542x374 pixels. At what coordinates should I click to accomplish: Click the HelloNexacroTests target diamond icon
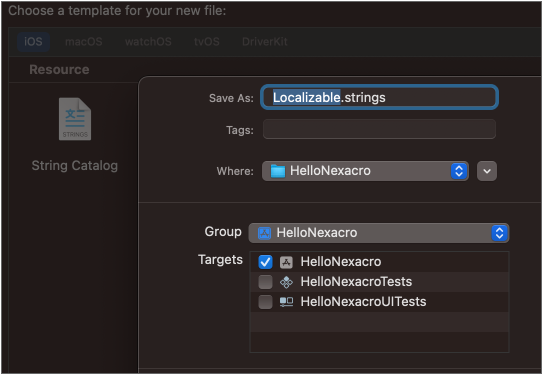point(286,282)
